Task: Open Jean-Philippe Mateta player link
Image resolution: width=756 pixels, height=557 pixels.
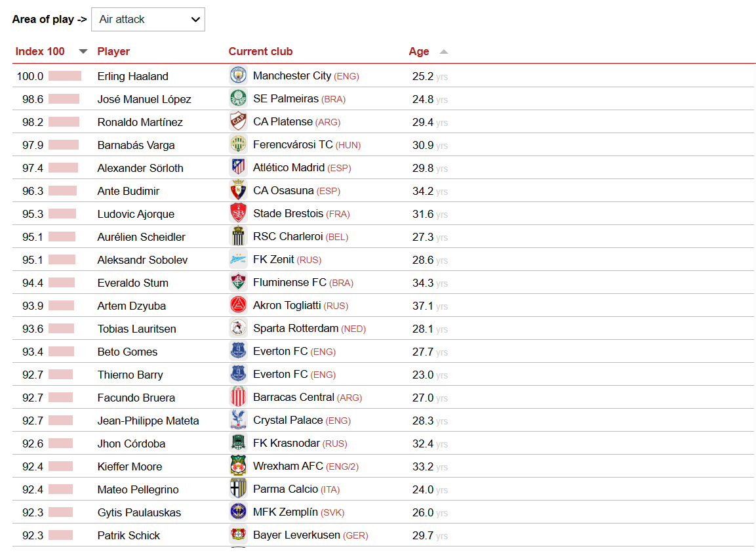Action: point(148,421)
